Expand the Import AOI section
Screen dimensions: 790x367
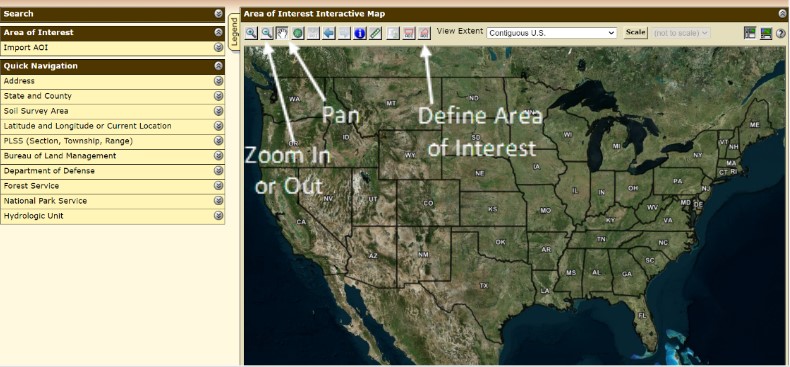tap(112, 48)
